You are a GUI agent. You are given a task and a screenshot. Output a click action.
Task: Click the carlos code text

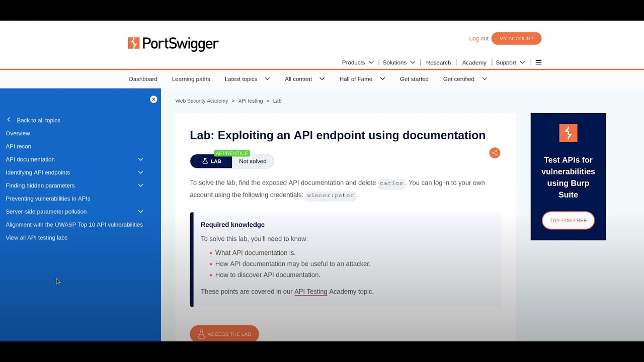391,183
